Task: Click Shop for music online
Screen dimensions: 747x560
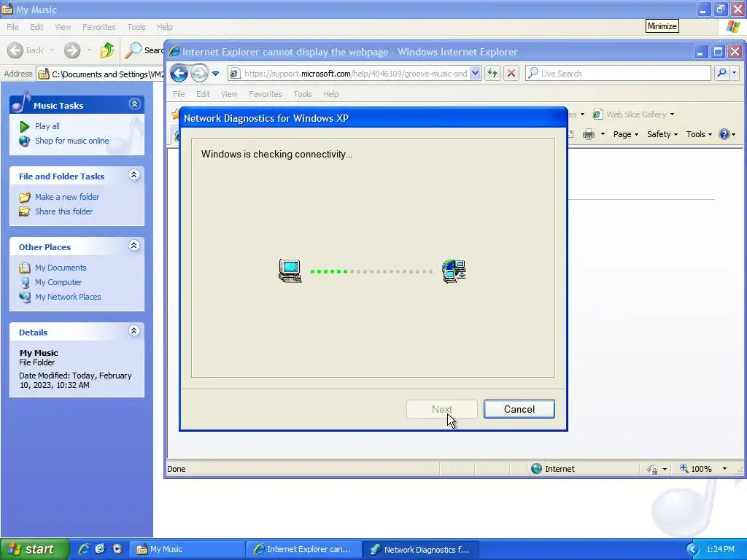Action: pyautogui.click(x=72, y=141)
